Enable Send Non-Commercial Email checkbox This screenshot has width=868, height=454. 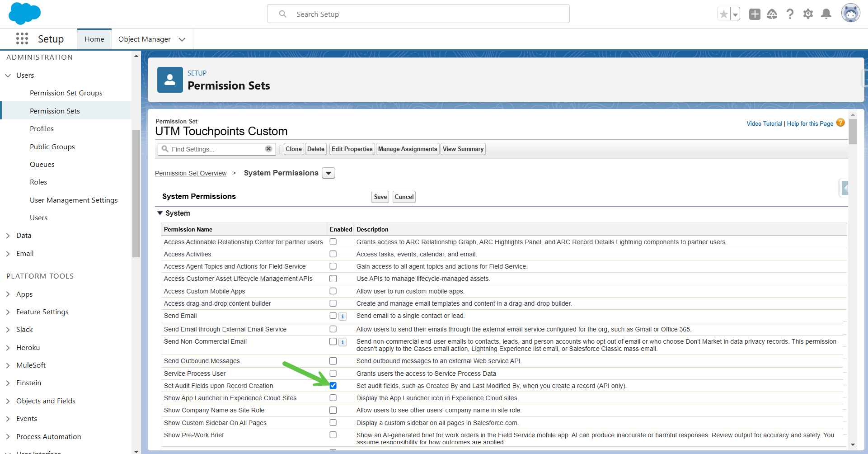[333, 341]
